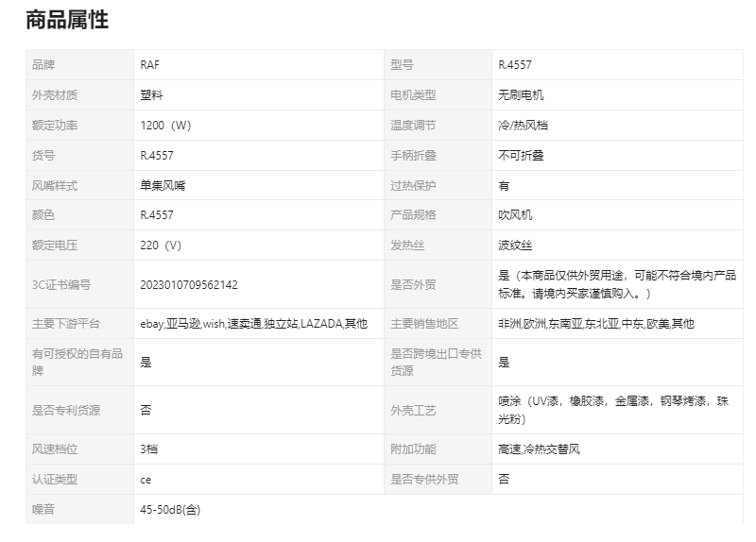
Task: Click the downstream platforms list starting with ebay
Action: (253, 324)
